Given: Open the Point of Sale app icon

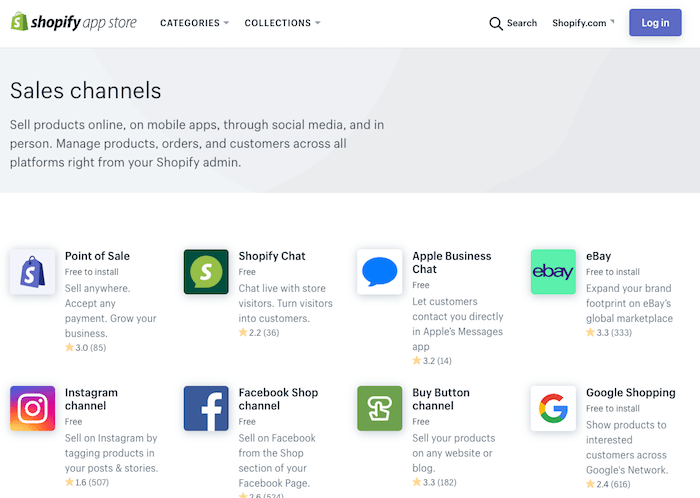Looking at the screenshot, I should tap(33, 272).
